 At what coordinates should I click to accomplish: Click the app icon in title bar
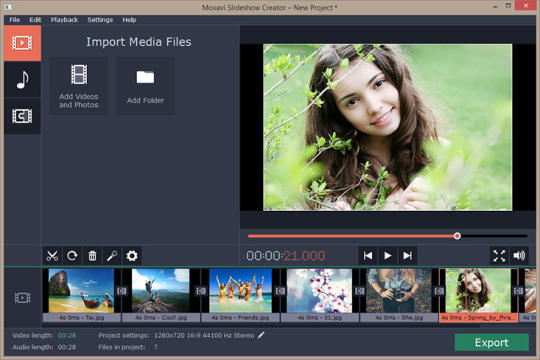(x=8, y=7)
